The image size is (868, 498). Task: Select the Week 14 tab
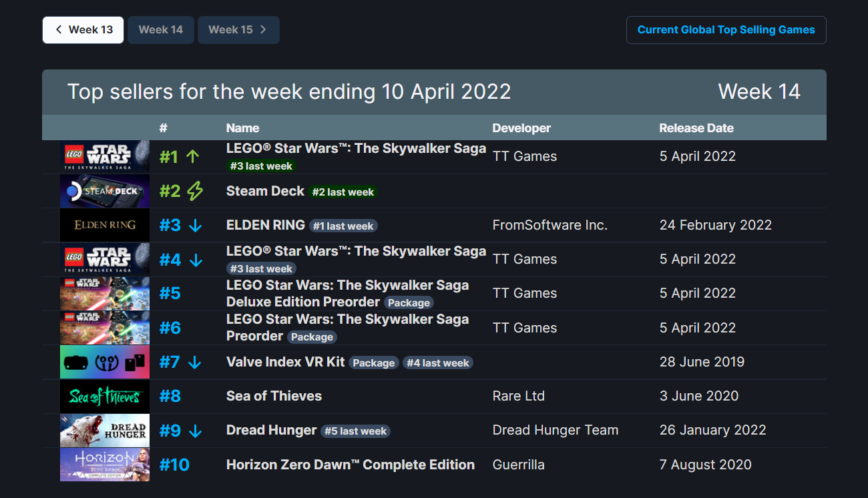pyautogui.click(x=161, y=30)
